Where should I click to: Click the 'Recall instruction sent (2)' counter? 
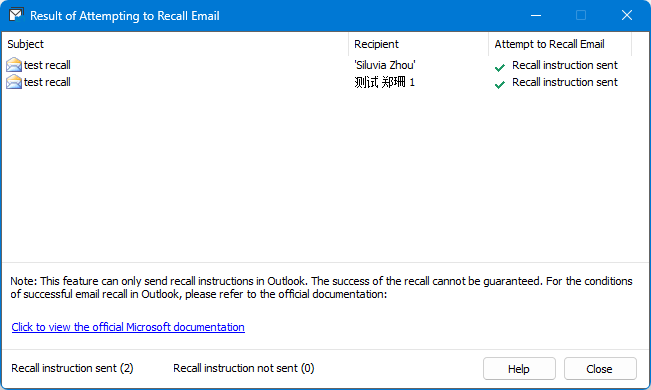(72, 368)
